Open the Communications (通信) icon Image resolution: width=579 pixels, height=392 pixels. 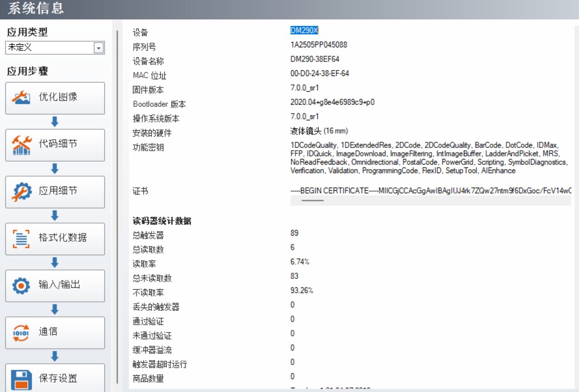pyautogui.click(x=21, y=332)
